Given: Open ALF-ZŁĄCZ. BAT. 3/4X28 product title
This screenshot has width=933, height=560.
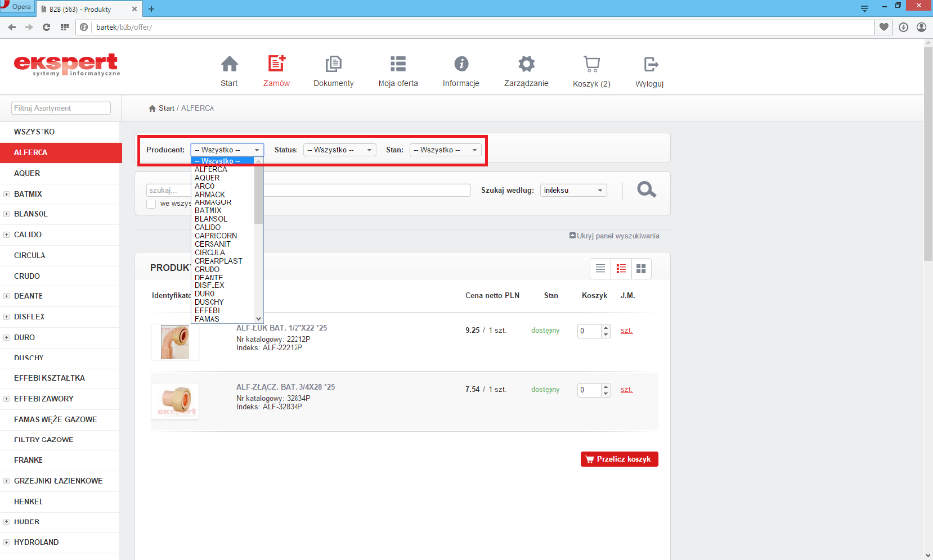Looking at the screenshot, I should point(286,387).
